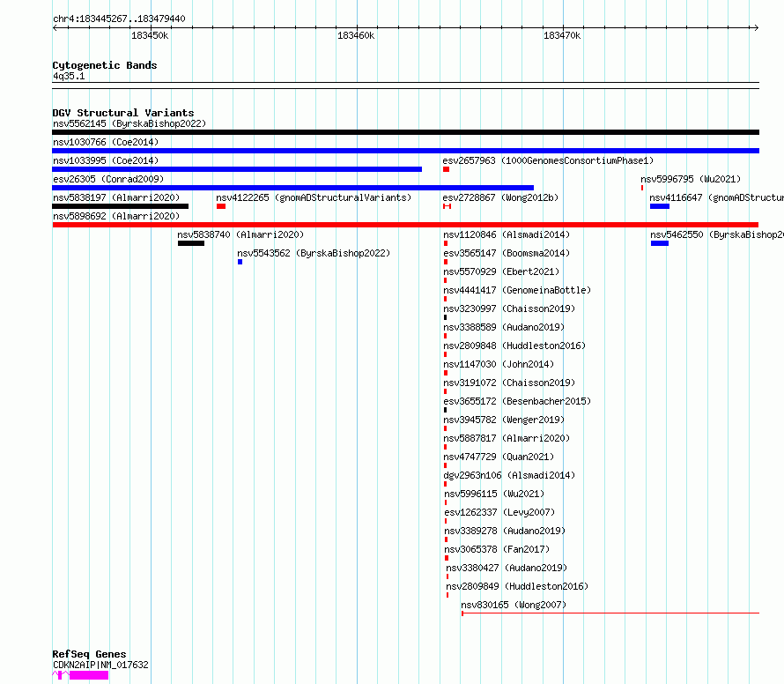Select nsv5838197 (Almarri2020) label
This screenshot has width=784, height=684.
point(116,197)
